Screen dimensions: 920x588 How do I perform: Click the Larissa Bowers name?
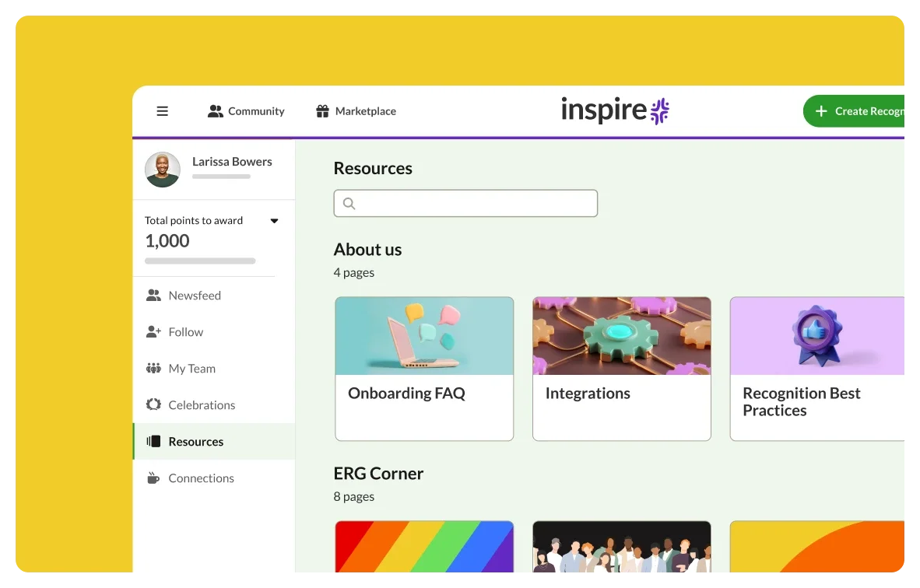pyautogui.click(x=232, y=162)
